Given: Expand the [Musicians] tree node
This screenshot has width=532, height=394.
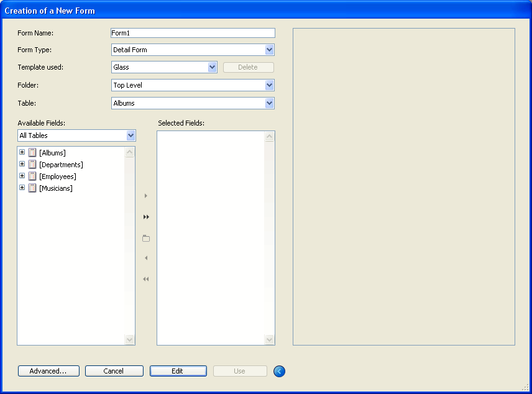Looking at the screenshot, I should 22,188.
